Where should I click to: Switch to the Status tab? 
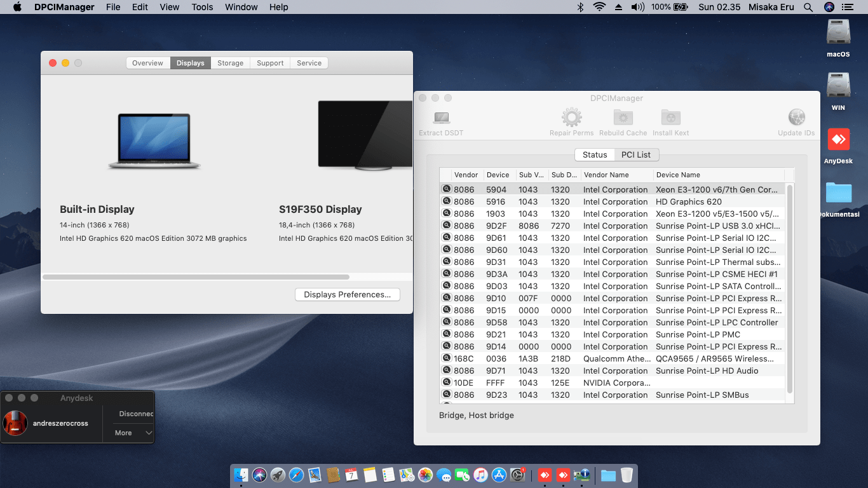coord(595,154)
